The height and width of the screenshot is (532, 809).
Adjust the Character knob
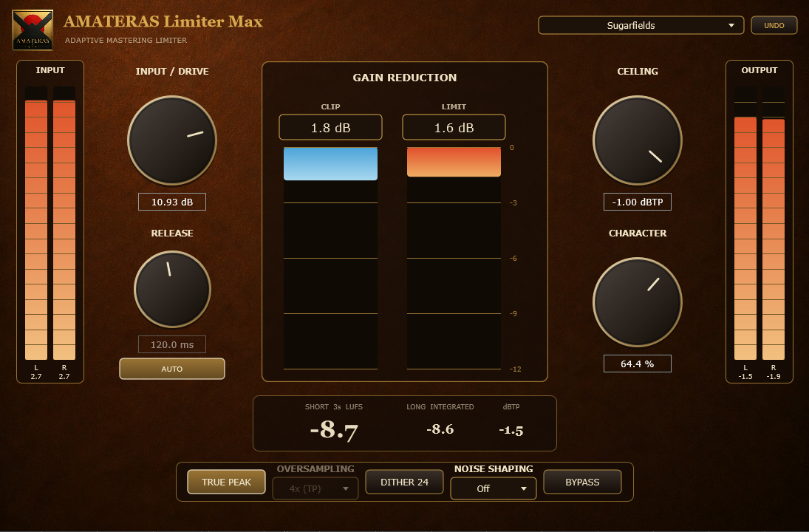point(637,302)
